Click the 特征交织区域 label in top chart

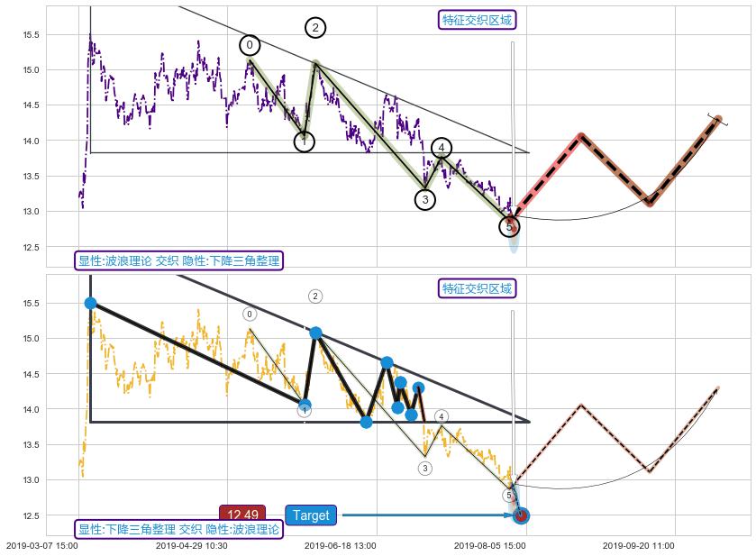tap(478, 20)
